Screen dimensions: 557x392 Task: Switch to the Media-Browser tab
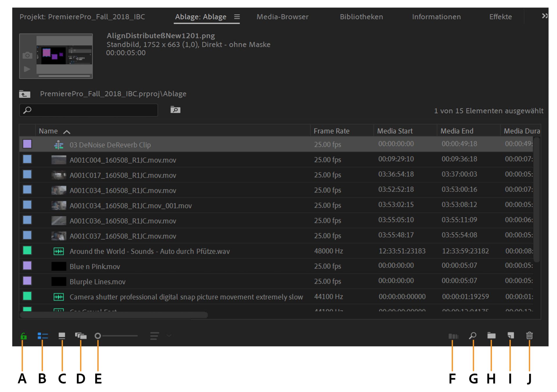tap(282, 17)
